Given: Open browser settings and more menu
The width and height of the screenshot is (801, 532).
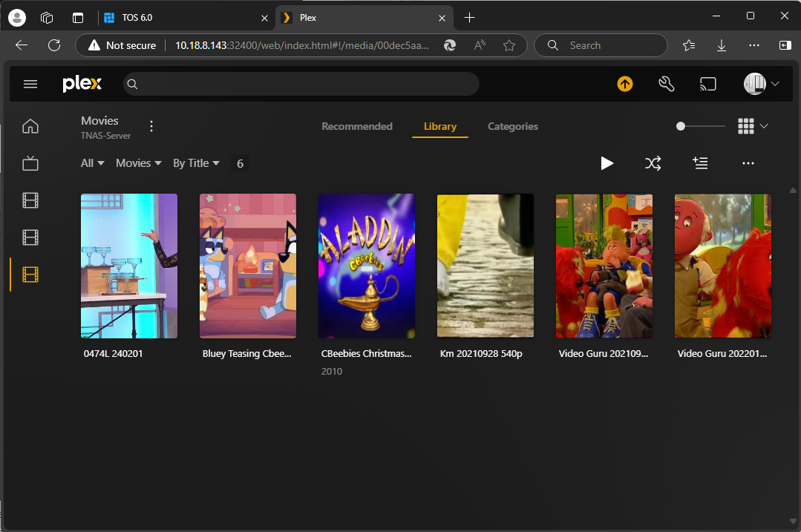Looking at the screenshot, I should point(754,45).
